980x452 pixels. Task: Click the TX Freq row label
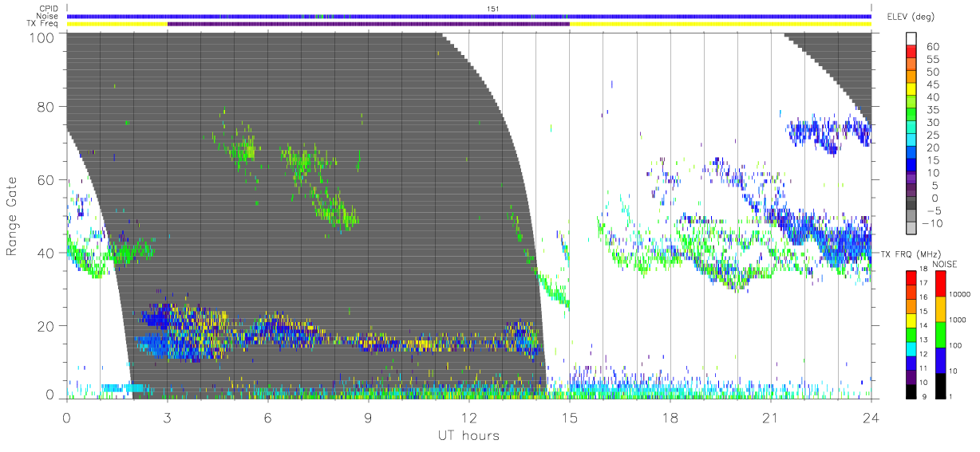pyautogui.click(x=43, y=24)
